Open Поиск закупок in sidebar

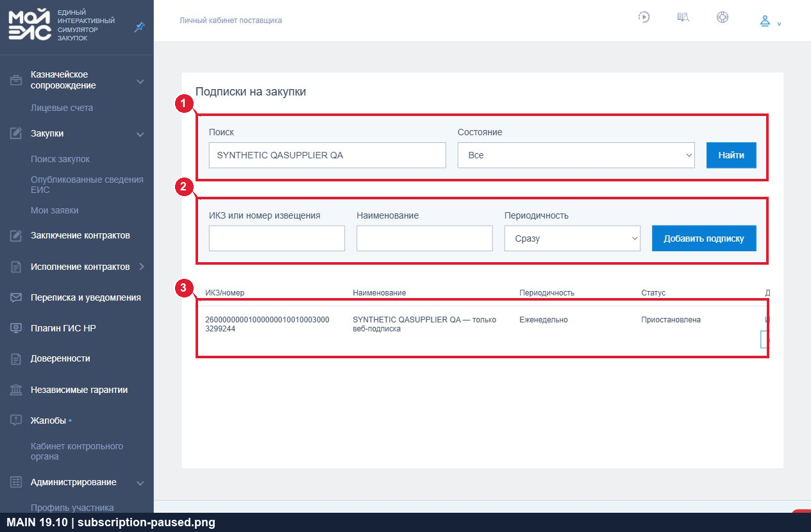point(60,159)
